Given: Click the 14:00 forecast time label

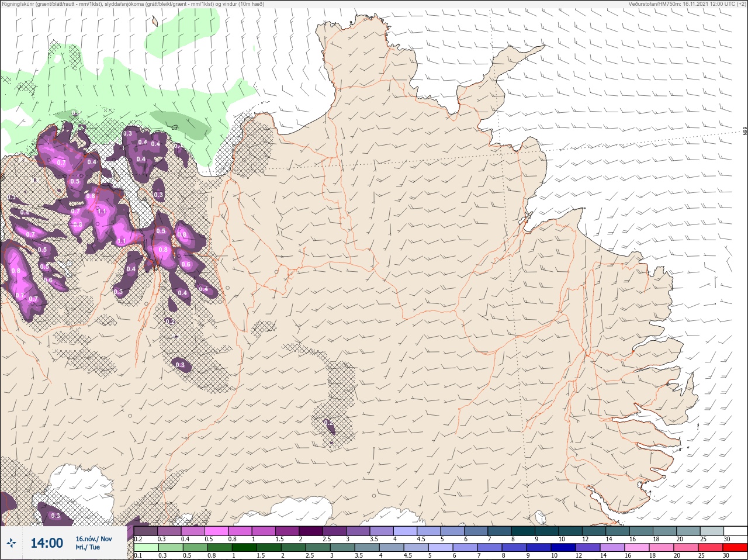Looking at the screenshot, I should [x=47, y=543].
